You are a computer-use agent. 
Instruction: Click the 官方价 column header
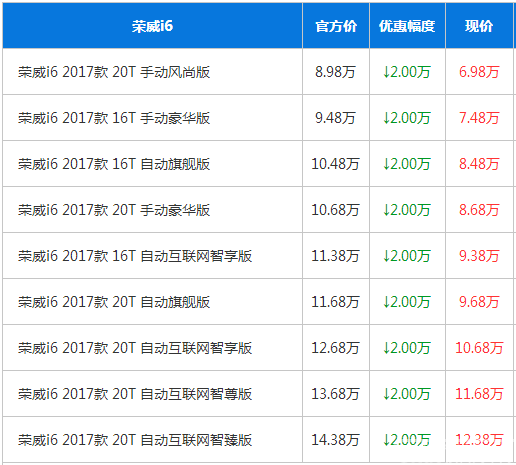click(336, 26)
